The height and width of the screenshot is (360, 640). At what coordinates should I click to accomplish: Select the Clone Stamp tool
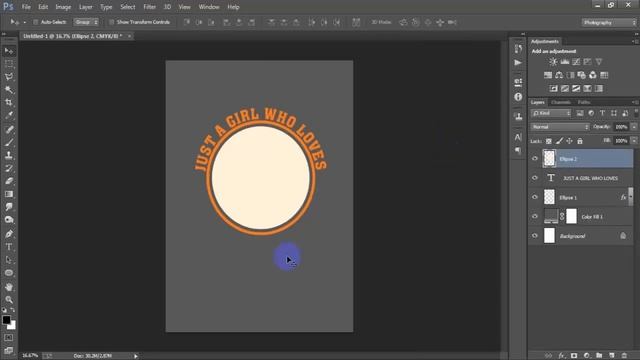[9, 156]
